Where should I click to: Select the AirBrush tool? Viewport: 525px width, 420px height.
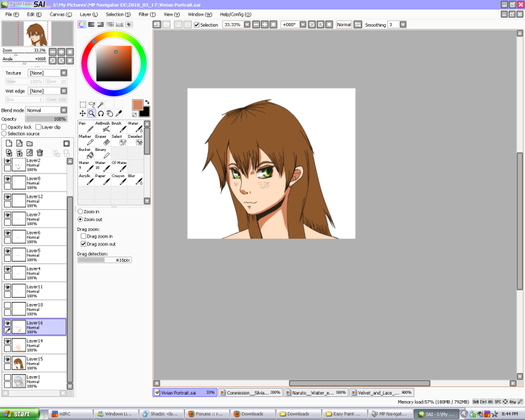click(104, 127)
